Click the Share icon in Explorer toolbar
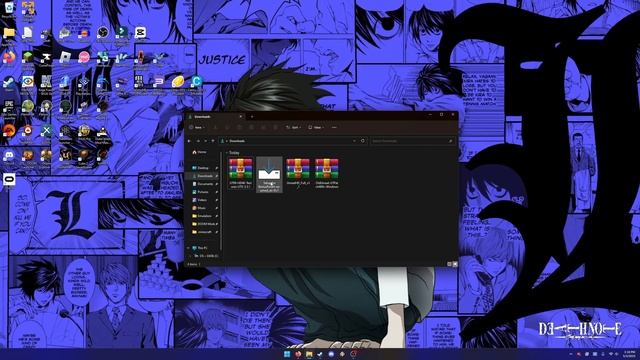Image resolution: width=640 pixels, height=360 pixels. tap(263, 127)
